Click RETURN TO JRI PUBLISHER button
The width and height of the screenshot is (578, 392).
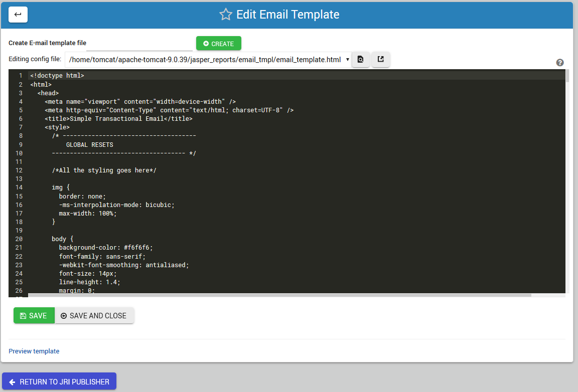tap(59, 381)
